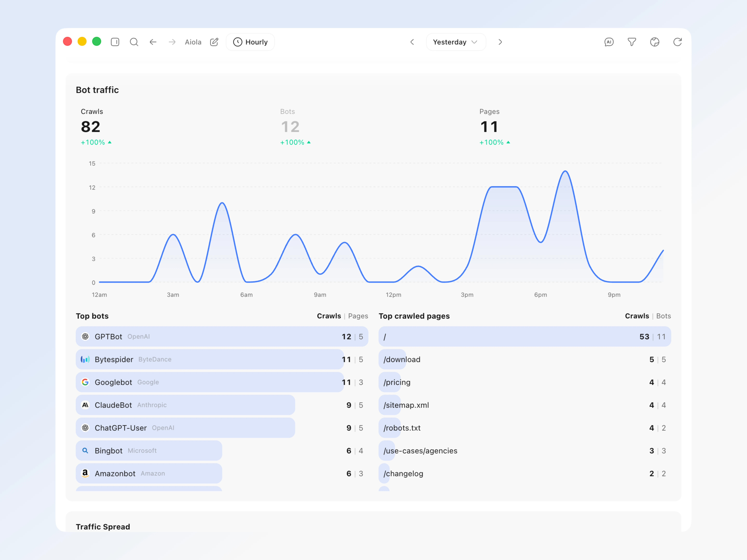Open the filter funnel icon

point(632,42)
